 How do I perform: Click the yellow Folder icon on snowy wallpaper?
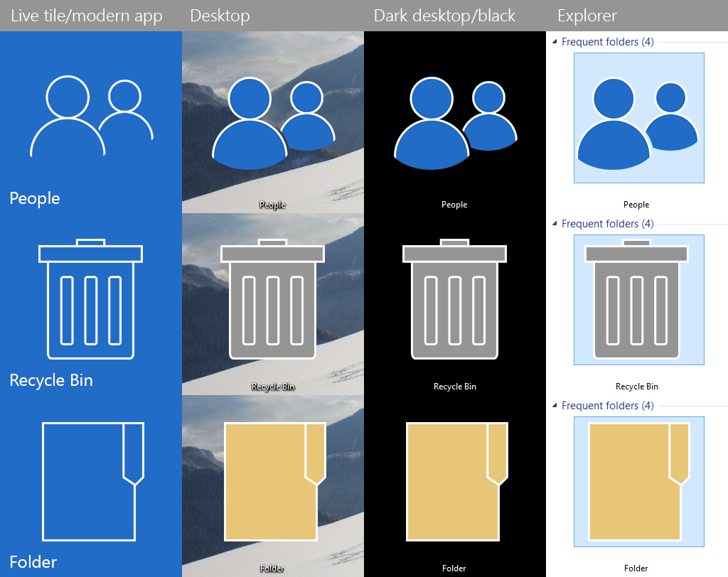[274, 481]
